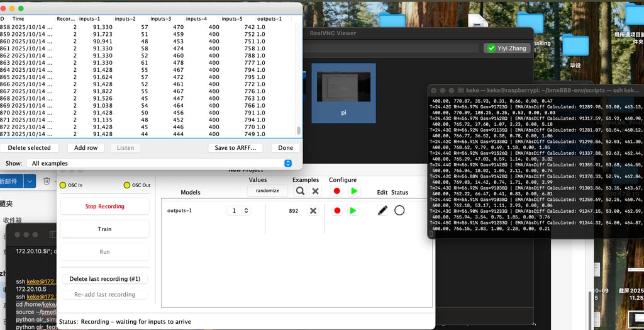The width and height of the screenshot is (644, 330).
Task: Close examples viewer with Done
Action: (x=286, y=148)
